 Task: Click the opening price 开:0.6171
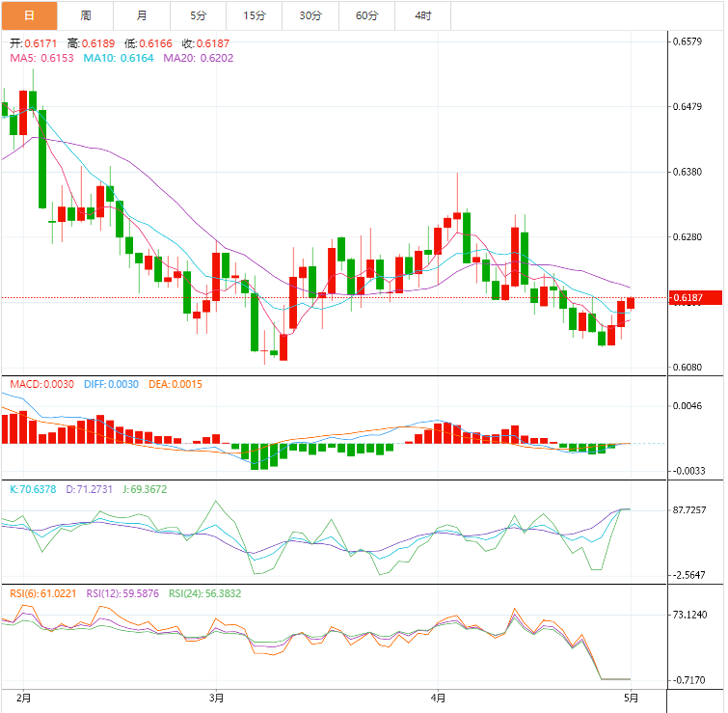click(x=34, y=43)
